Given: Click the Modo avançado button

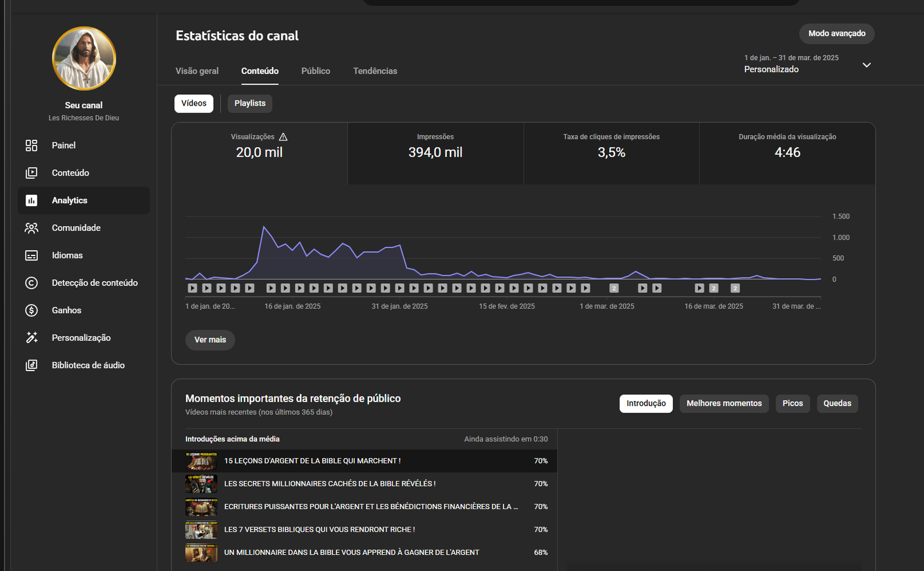Looking at the screenshot, I should [x=837, y=34].
